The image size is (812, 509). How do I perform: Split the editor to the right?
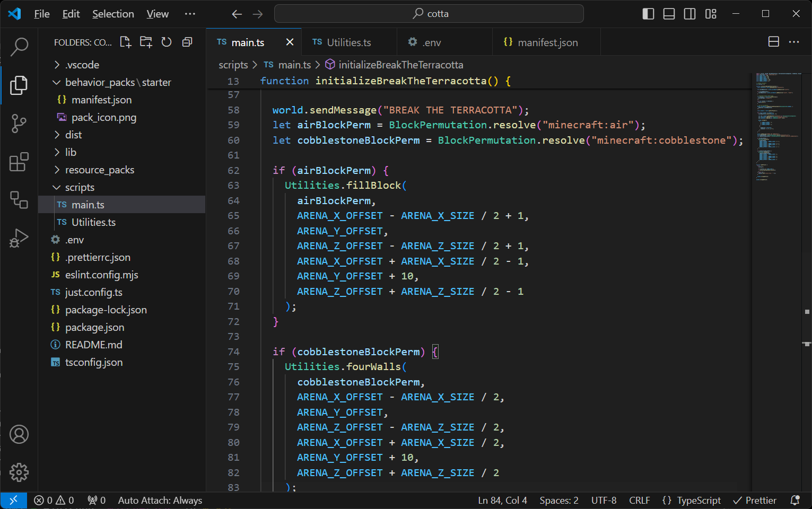pyautogui.click(x=773, y=42)
